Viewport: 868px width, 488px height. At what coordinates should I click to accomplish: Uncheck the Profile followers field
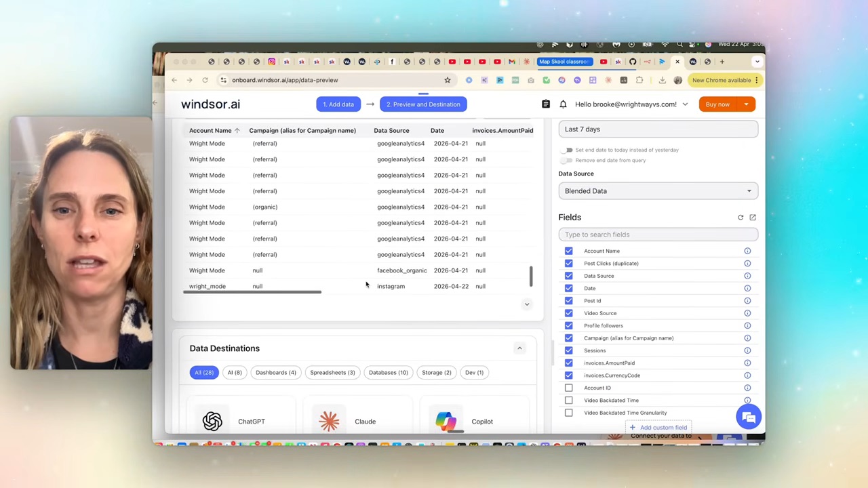(x=569, y=325)
